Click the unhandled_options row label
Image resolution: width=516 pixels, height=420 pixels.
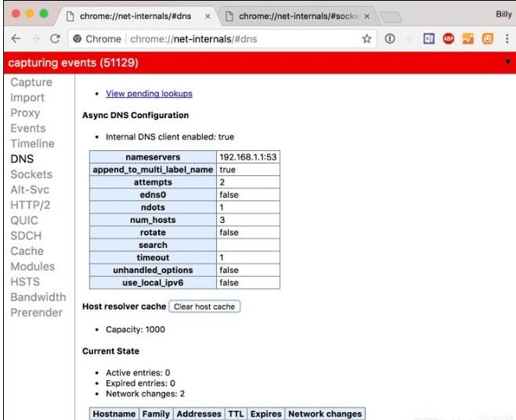point(153,270)
